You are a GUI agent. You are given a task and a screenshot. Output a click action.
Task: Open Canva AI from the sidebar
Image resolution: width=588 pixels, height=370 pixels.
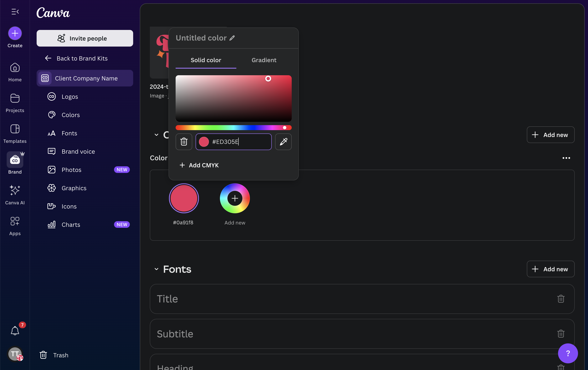[15, 195]
